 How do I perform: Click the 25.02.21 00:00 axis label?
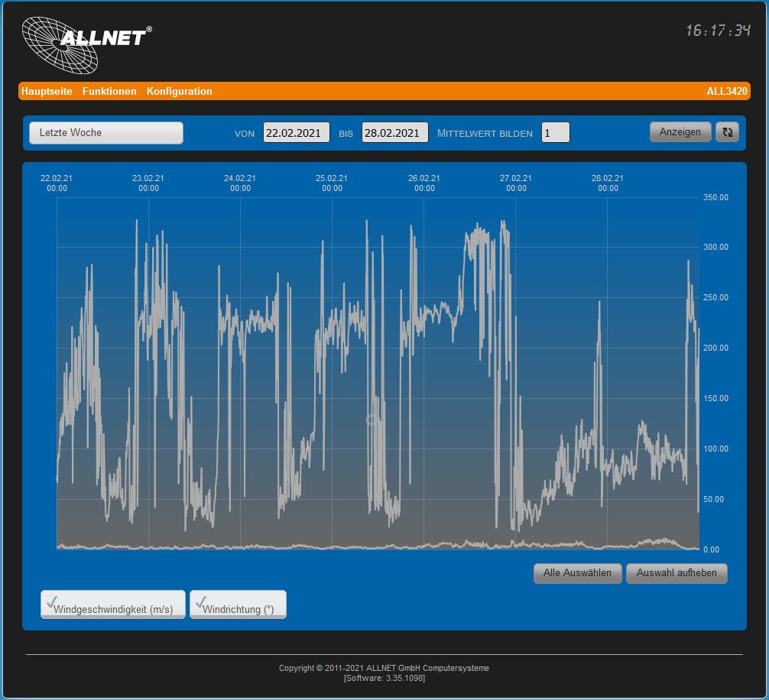coord(332,183)
